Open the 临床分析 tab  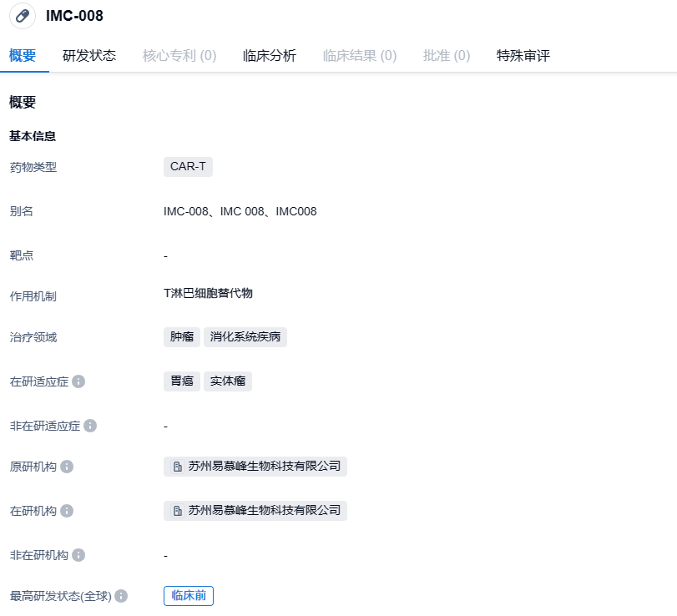[270, 56]
